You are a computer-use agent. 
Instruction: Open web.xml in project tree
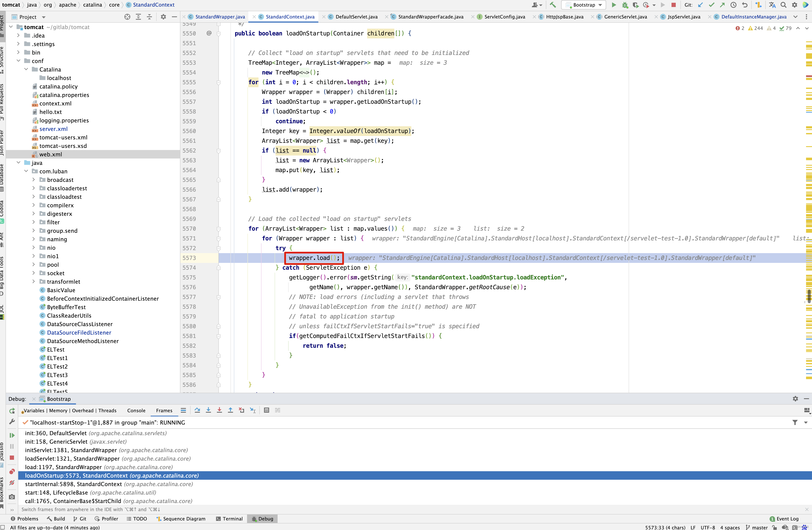[x=51, y=154]
